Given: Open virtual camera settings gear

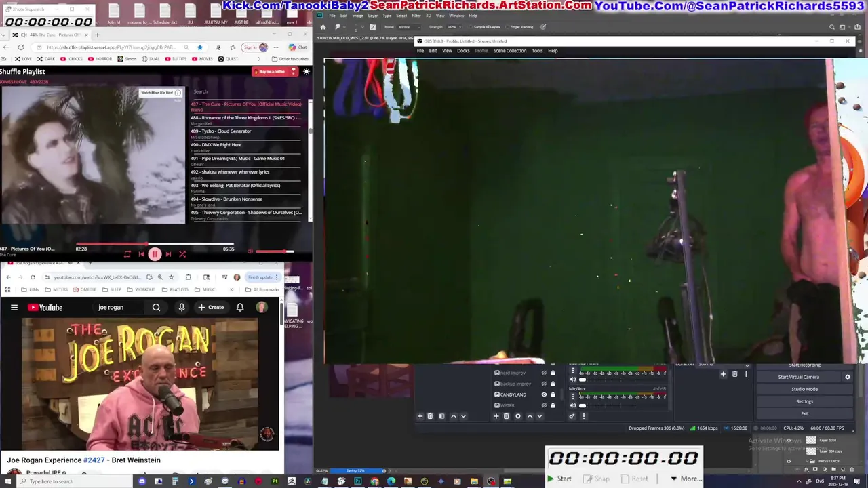Looking at the screenshot, I should [847, 377].
